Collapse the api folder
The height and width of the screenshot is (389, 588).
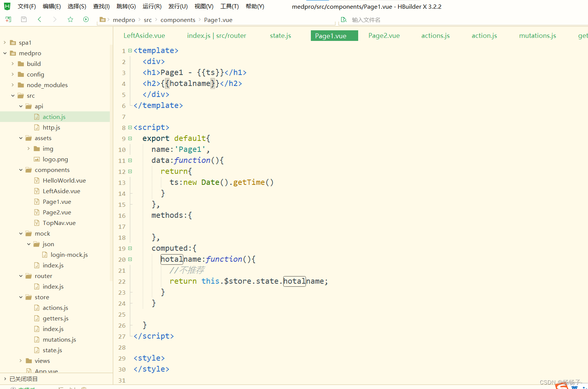pos(21,106)
